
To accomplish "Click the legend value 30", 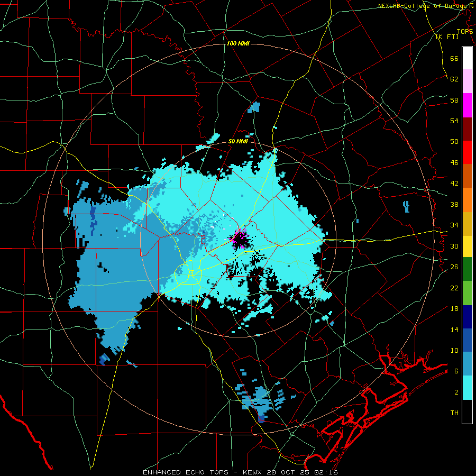I will [454, 246].
